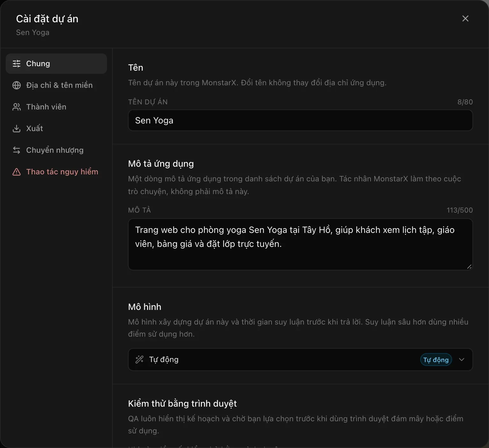Click the resize handle of Mô tả textarea

coord(469,267)
